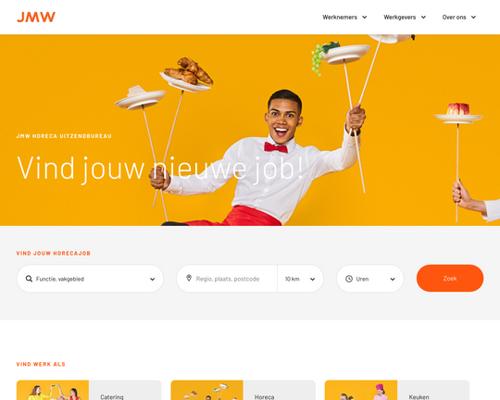Viewport: 500px width, 400px height.
Task: Open the Werknemers menu
Action: (x=345, y=17)
